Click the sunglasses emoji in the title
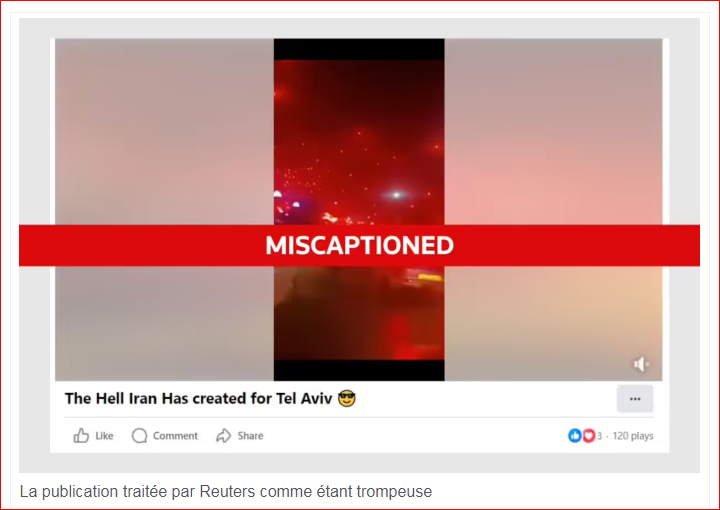This screenshot has width=720, height=510. click(347, 398)
